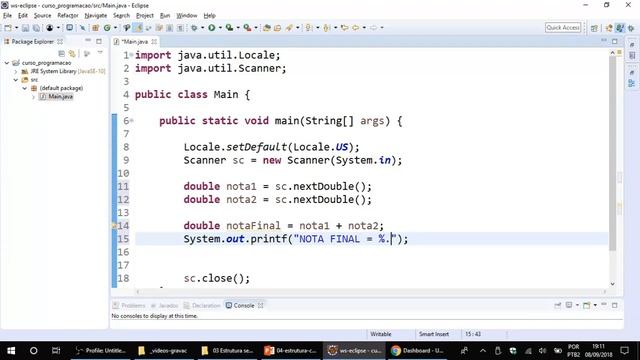
Task: Open the Source menu
Action: tap(42, 16)
